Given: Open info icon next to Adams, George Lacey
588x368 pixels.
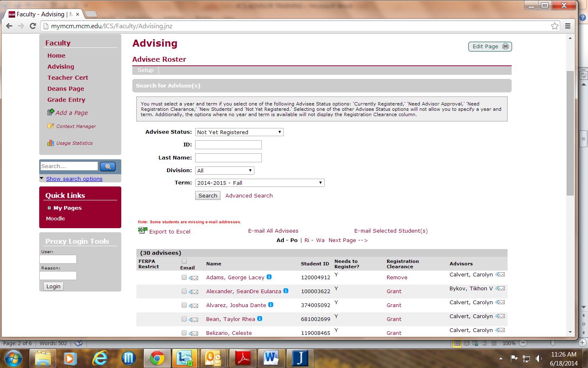Looking at the screenshot, I should [x=269, y=277].
